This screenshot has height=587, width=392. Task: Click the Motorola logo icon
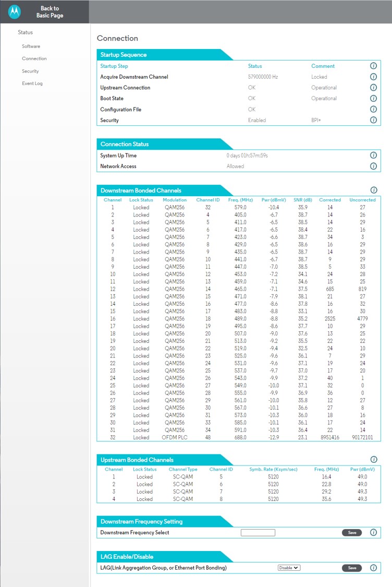[15, 11]
